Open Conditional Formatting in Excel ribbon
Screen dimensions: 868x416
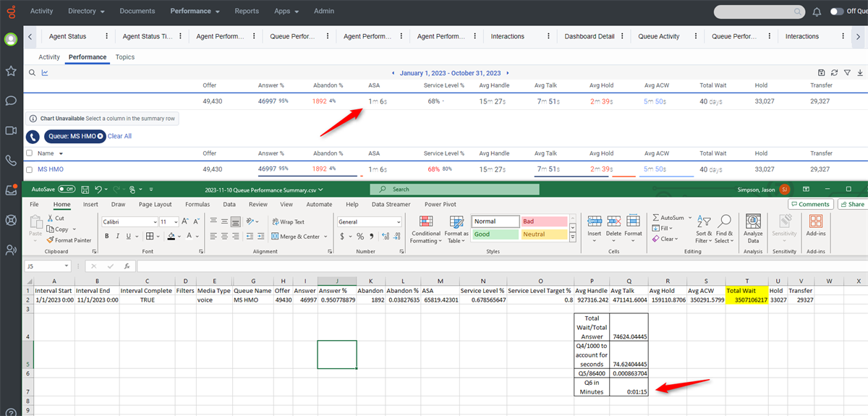425,229
